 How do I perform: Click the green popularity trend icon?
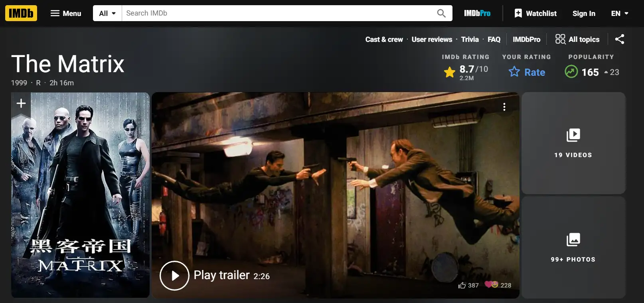tap(571, 72)
